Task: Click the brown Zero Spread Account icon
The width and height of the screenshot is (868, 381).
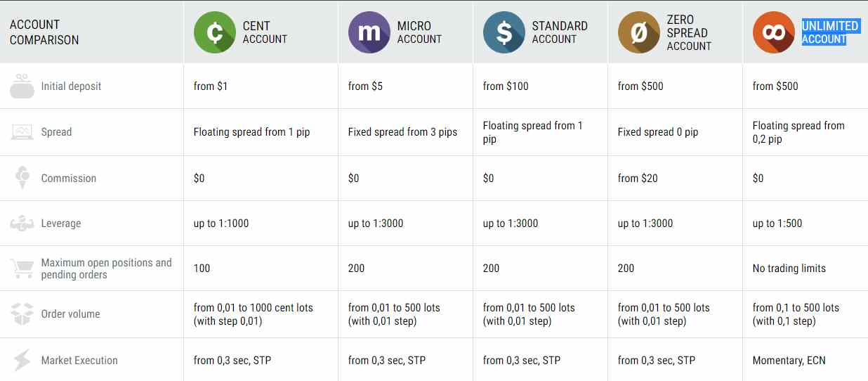Action: click(639, 32)
